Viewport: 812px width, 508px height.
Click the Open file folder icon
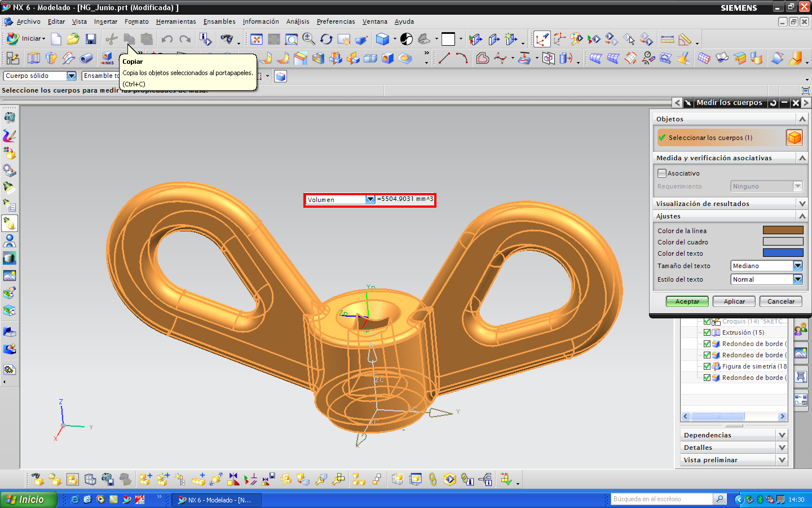point(73,39)
